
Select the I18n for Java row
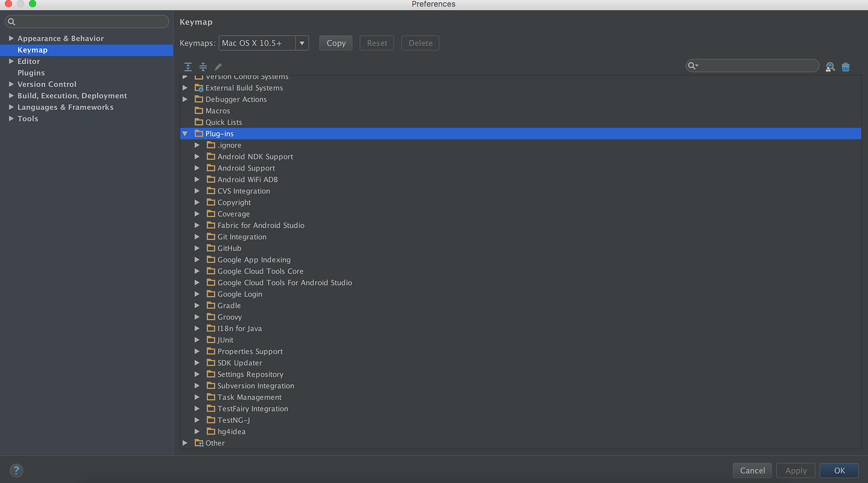[521, 328]
